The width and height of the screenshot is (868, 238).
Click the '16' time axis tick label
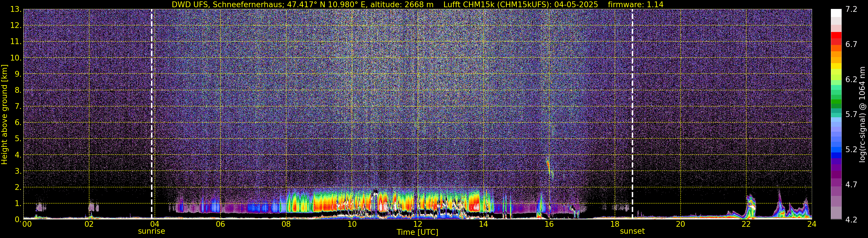[x=549, y=224]
